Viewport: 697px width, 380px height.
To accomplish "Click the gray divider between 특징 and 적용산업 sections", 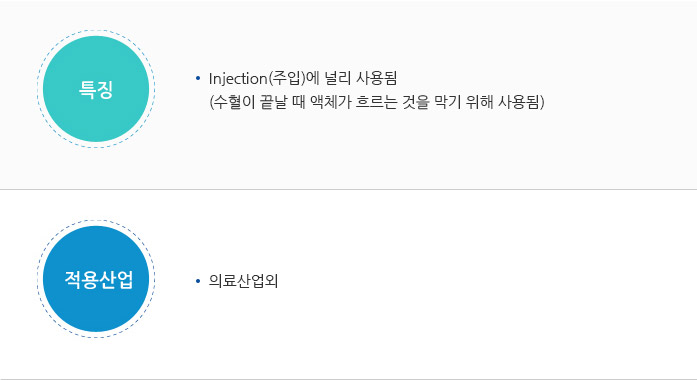I will pos(348,189).
